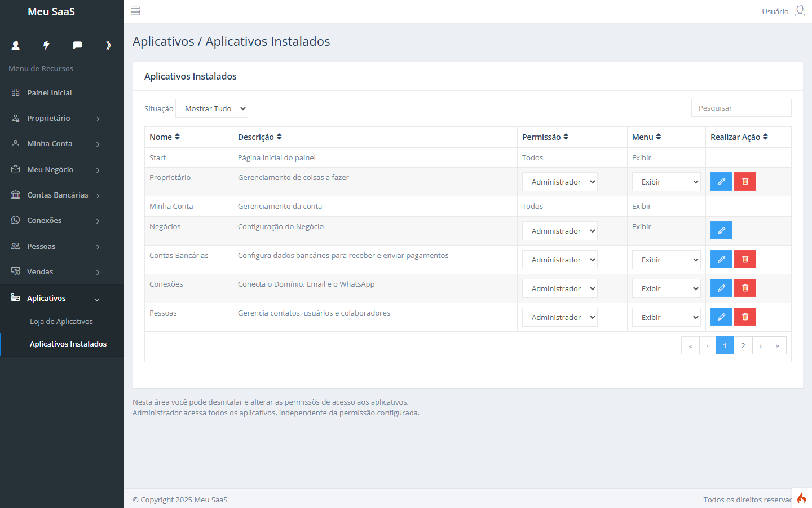Screen dimensions: 812x508
Task: Open Menu Exibir dropdown for Proprietário
Action: (x=667, y=182)
